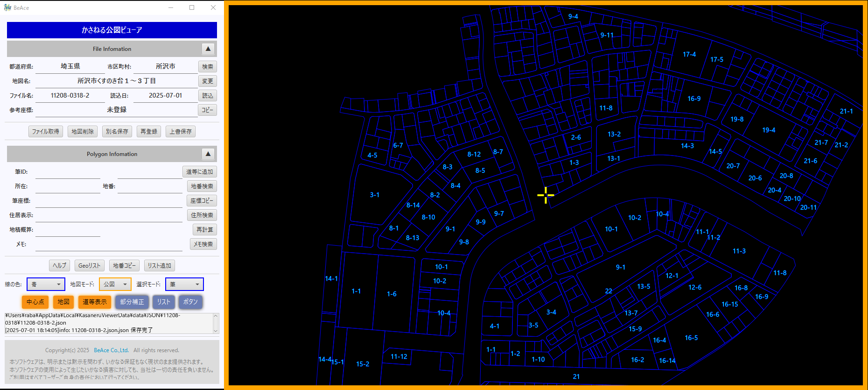The height and width of the screenshot is (390, 868).
Task: Click the リスト追加 add-to-list button
Action: (x=160, y=266)
